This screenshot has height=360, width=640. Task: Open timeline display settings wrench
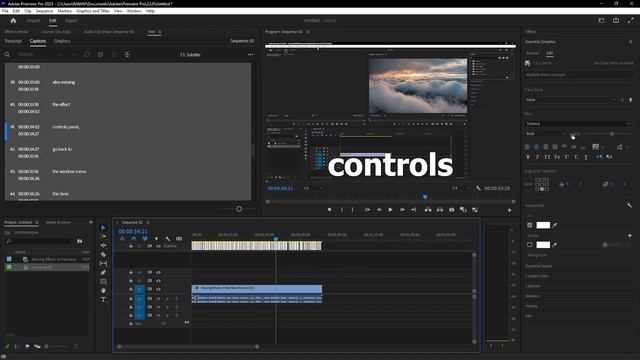coord(167,239)
